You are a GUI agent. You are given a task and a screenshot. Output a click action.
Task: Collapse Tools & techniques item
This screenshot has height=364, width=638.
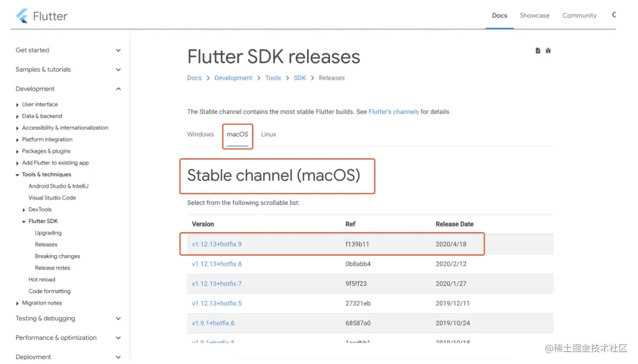[17, 175]
